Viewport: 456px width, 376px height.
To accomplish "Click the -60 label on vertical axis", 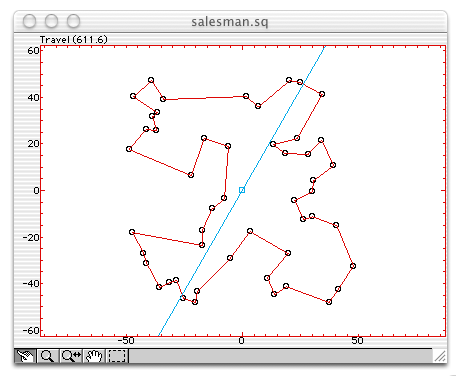I will 31,330.
